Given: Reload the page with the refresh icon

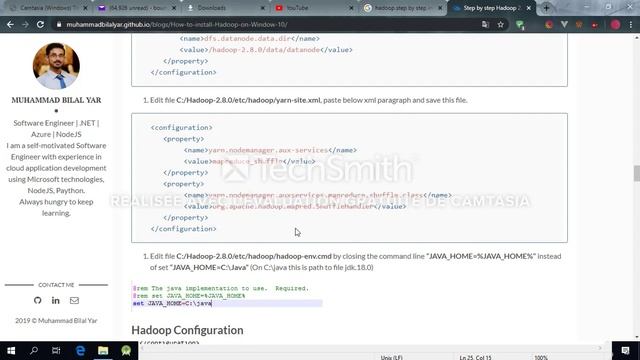Looking at the screenshot, I should 40,24.
